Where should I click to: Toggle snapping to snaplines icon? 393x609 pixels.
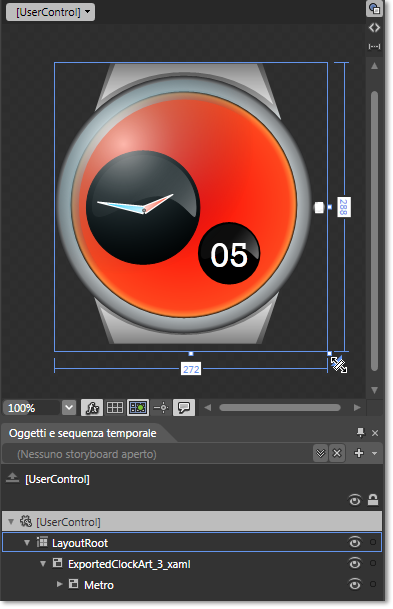[x=161, y=408]
